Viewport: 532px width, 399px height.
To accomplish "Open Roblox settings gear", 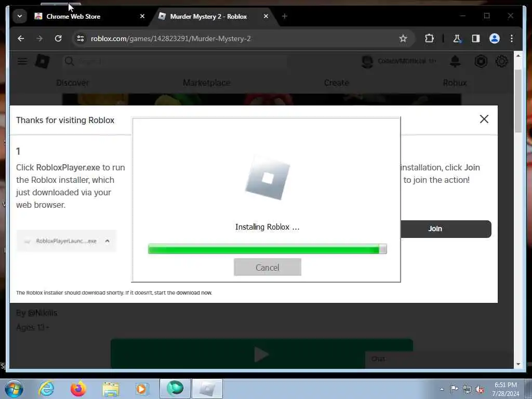I will (501, 61).
